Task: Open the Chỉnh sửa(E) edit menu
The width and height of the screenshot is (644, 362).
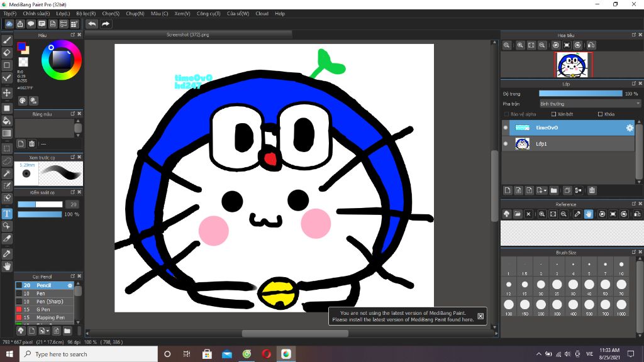Action: point(36,14)
